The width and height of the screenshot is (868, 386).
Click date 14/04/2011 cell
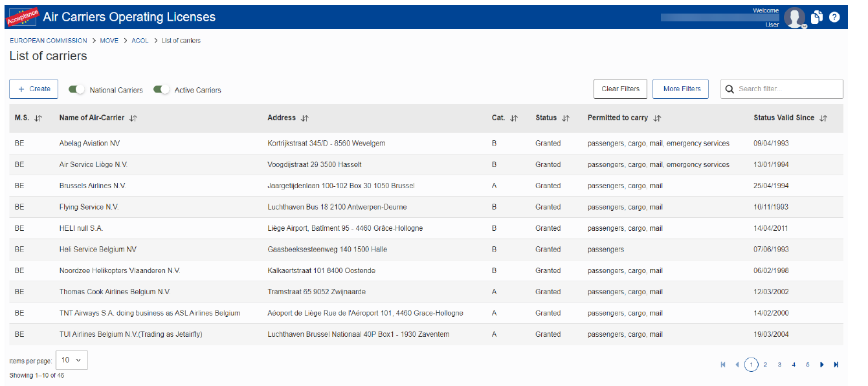click(x=771, y=228)
